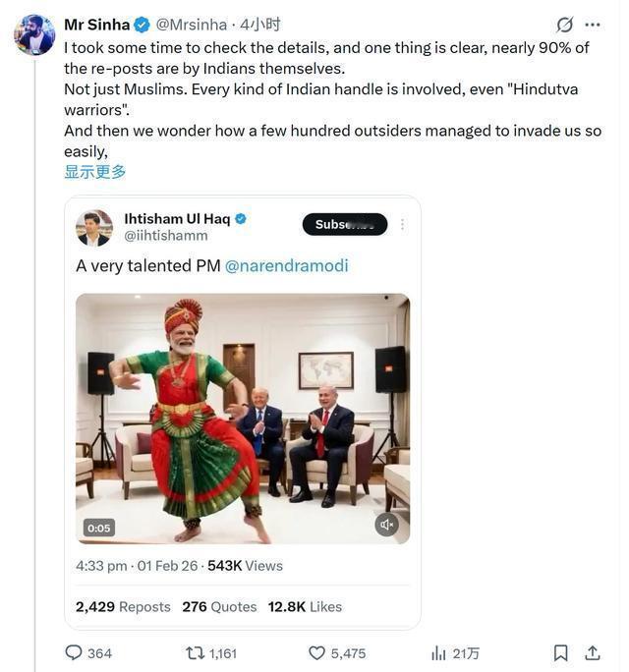629x672 pixels.
Task: View the 276 Quotes list
Action: (219, 606)
